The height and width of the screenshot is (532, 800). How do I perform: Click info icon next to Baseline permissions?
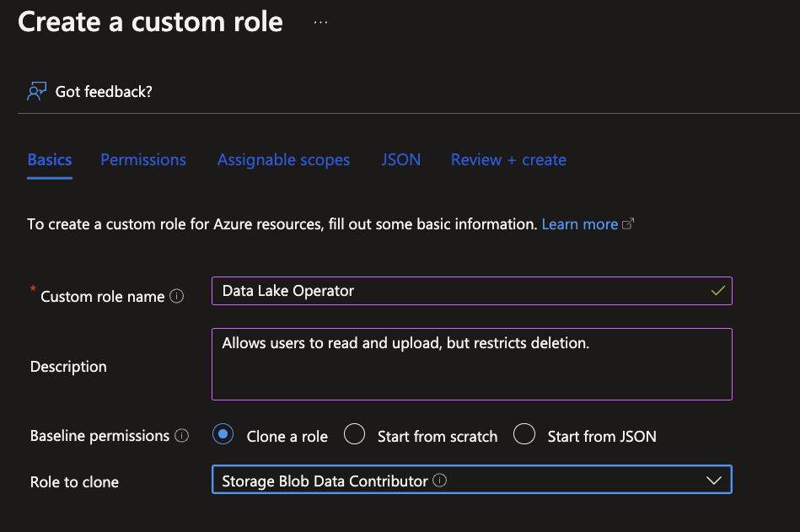pos(181,436)
